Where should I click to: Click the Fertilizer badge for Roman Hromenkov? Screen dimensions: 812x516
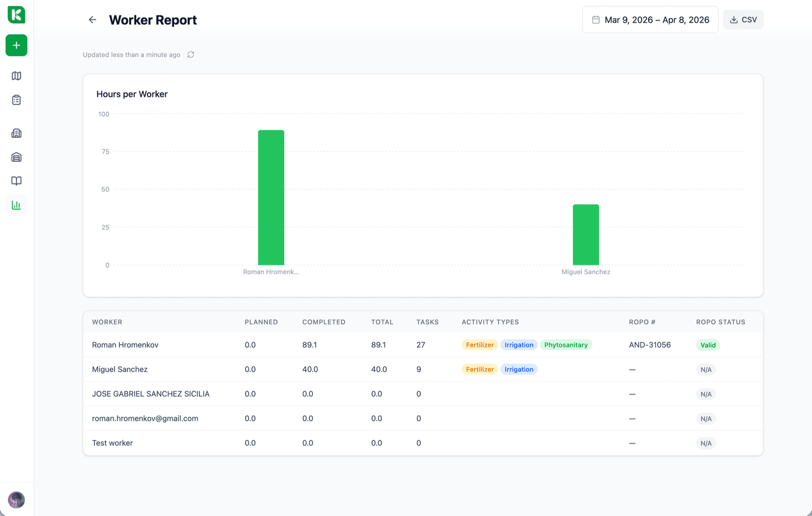click(479, 345)
